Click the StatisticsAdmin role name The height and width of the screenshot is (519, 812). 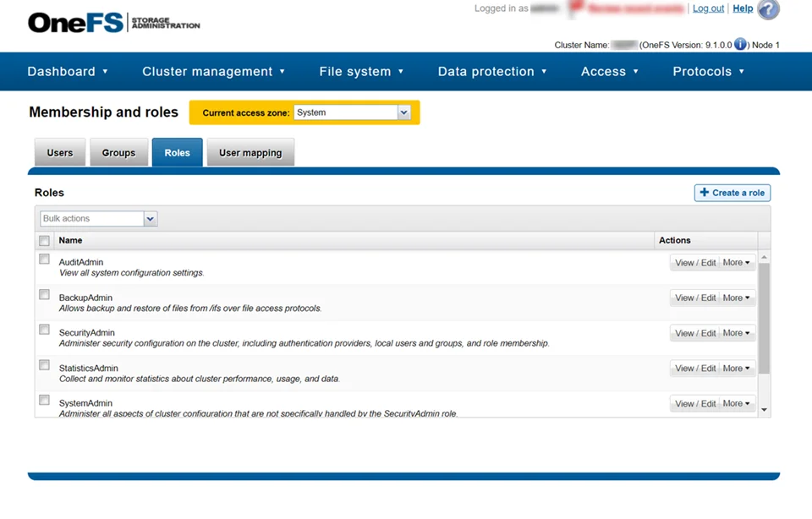click(89, 368)
